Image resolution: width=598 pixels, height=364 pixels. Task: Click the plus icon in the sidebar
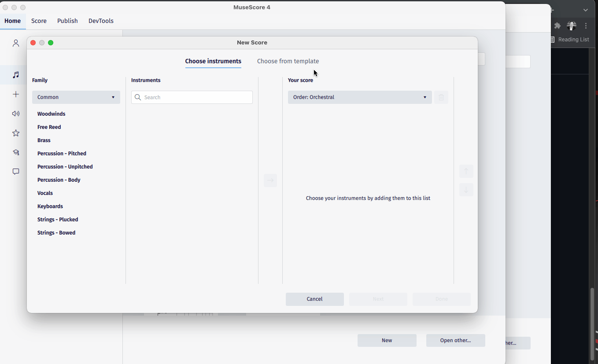[x=16, y=94]
